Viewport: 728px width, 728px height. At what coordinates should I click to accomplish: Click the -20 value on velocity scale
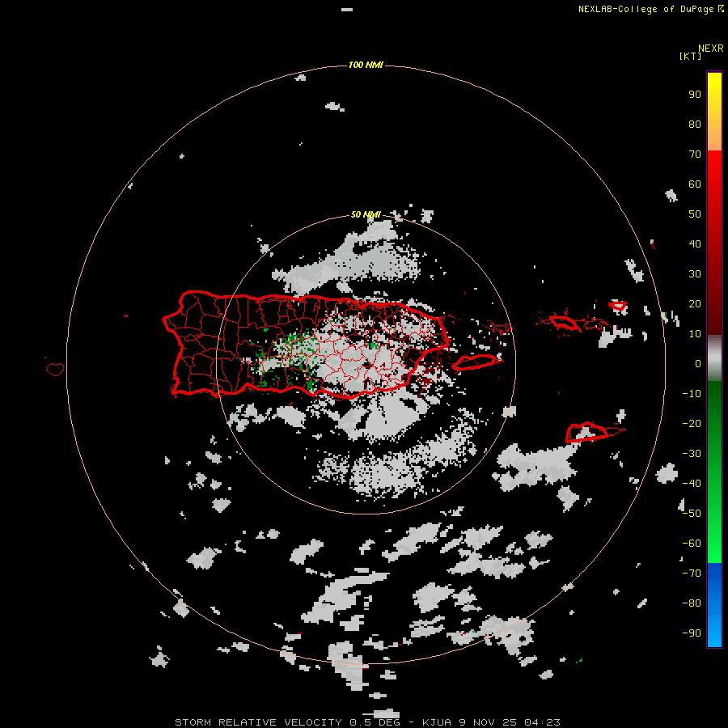(x=692, y=424)
